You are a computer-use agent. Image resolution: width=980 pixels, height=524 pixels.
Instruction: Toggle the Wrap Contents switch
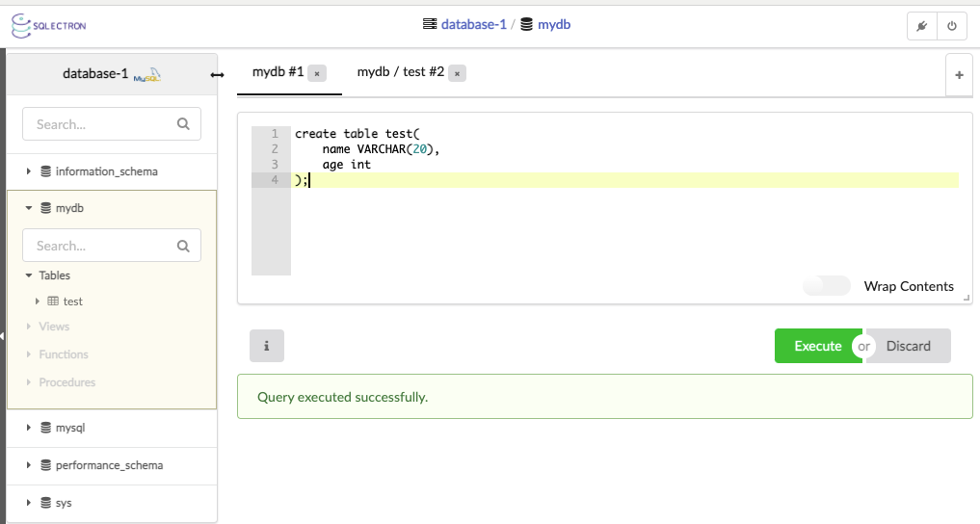point(827,286)
